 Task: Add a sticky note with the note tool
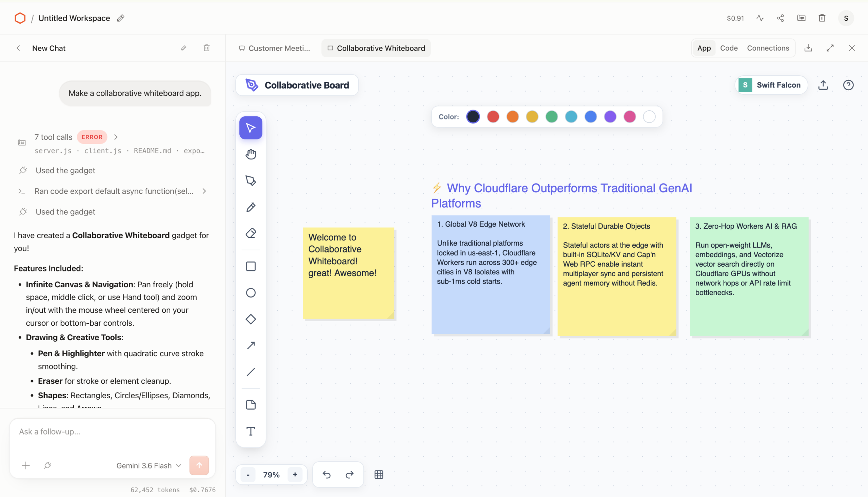pos(251,405)
